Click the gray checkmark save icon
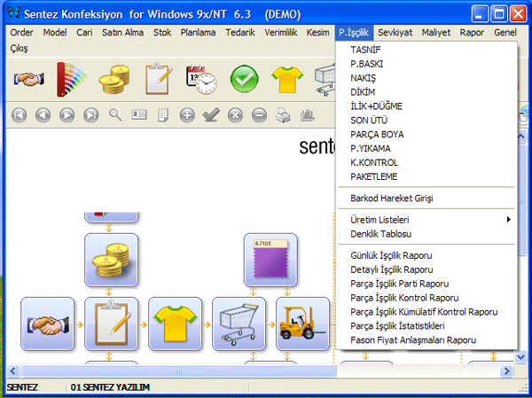The image size is (532, 398). click(x=211, y=115)
